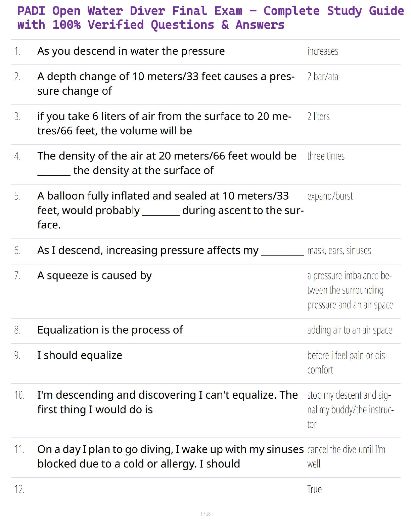Click the "2 liters" answer

pyautogui.click(x=318, y=117)
